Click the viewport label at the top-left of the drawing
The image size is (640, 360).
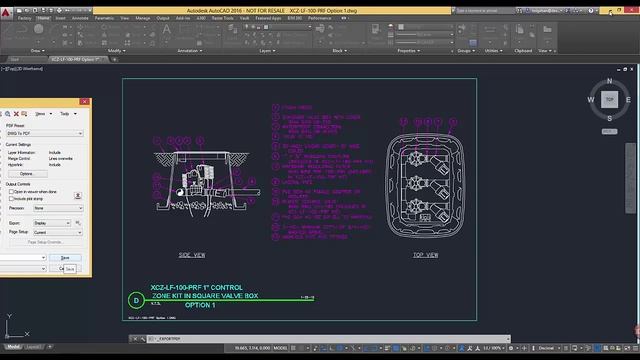(22, 69)
